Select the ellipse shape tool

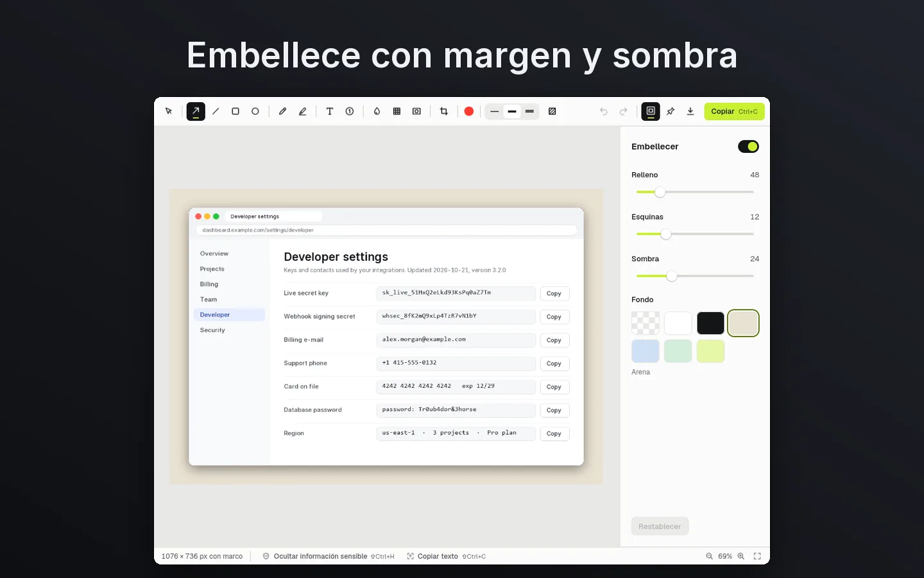[x=255, y=111]
